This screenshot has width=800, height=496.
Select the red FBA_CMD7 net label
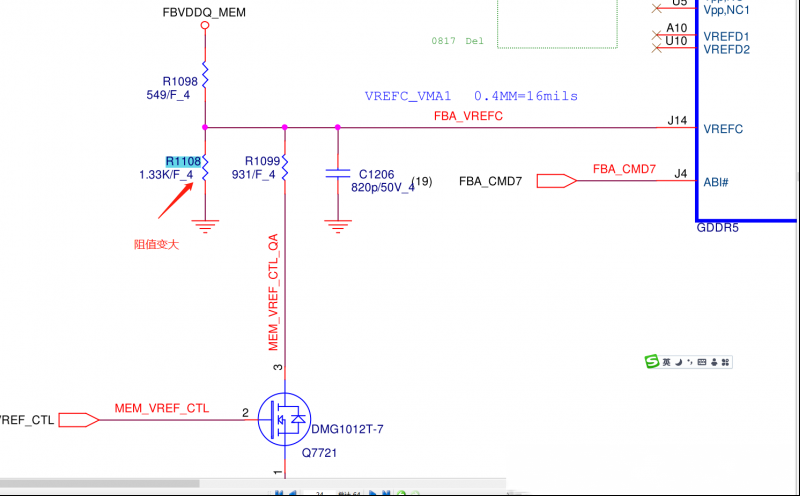click(624, 169)
